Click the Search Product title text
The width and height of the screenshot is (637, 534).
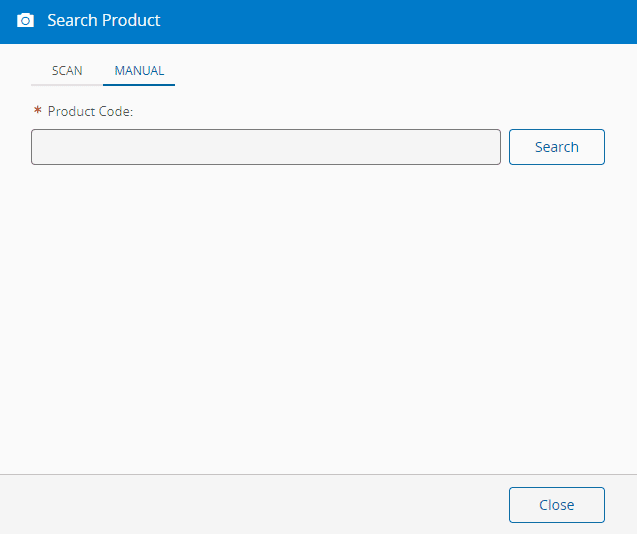(x=103, y=21)
